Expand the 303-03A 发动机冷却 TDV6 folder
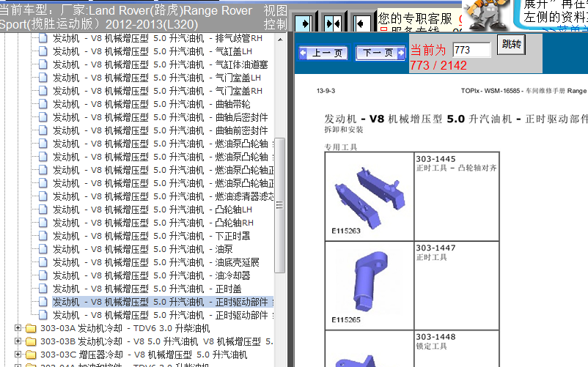 [18, 328]
